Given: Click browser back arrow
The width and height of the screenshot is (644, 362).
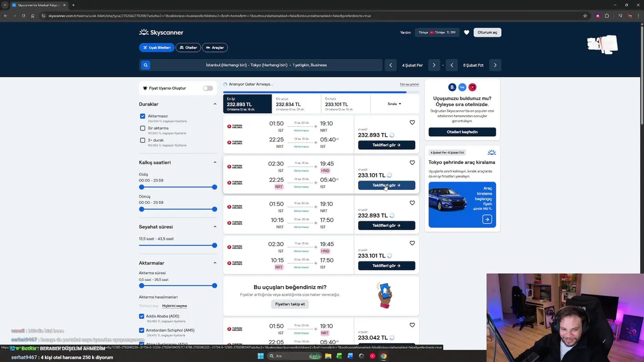Looking at the screenshot, I should tap(6, 16).
